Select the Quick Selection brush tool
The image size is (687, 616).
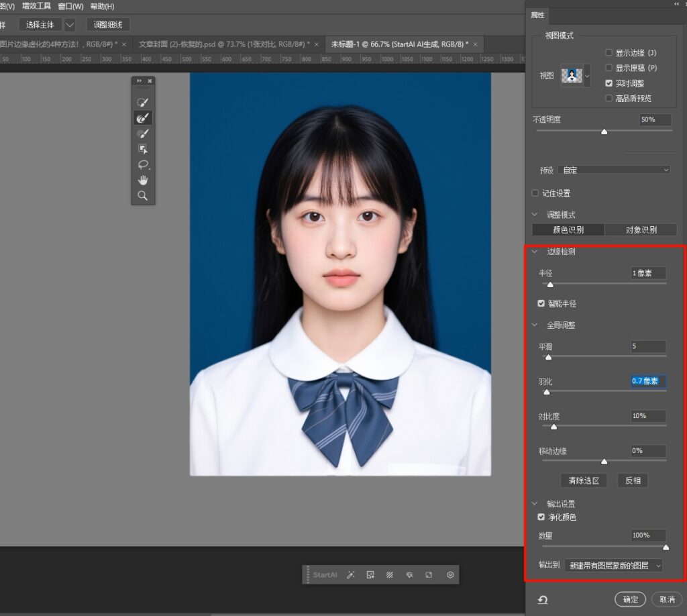(142, 102)
